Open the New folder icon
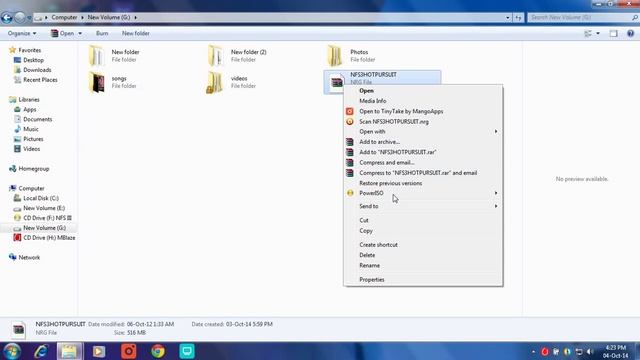This screenshot has height=360, width=640. (97, 56)
